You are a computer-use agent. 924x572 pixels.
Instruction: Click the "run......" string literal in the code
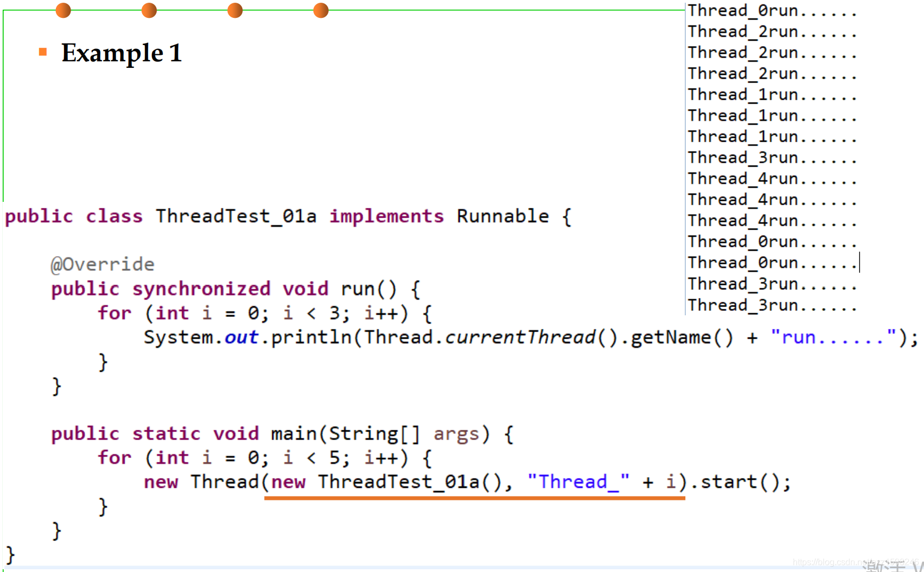click(x=835, y=338)
